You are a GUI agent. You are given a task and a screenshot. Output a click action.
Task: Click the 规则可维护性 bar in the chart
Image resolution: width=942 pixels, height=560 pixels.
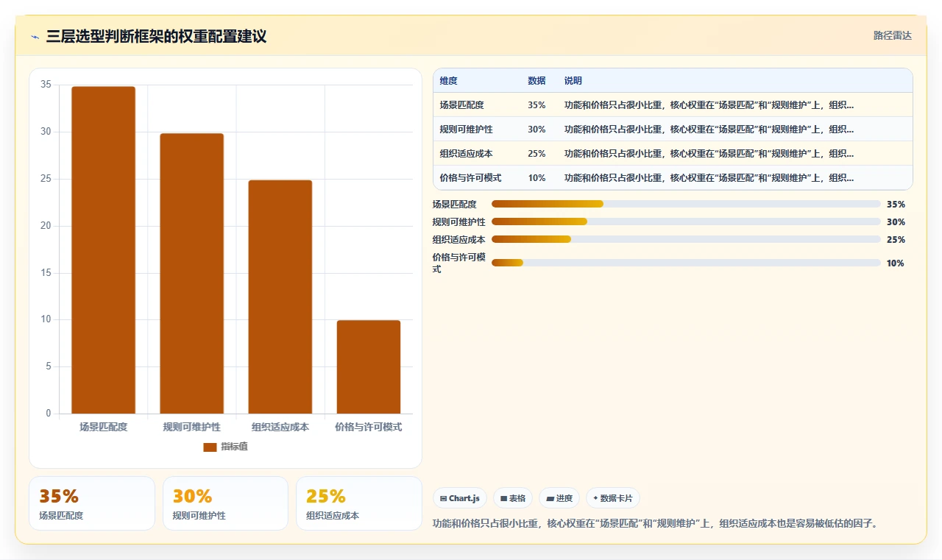coord(191,274)
